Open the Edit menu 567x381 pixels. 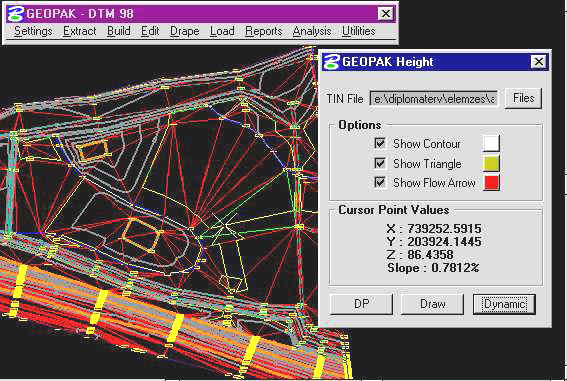(150, 31)
